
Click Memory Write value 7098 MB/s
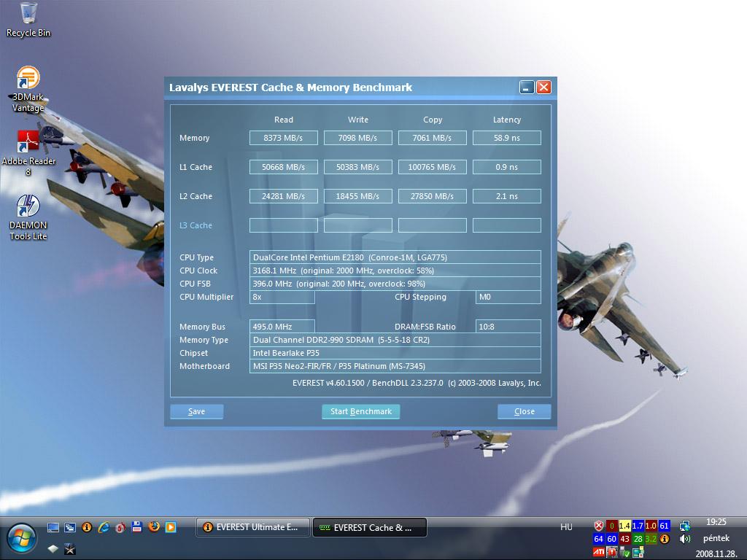pyautogui.click(x=357, y=138)
